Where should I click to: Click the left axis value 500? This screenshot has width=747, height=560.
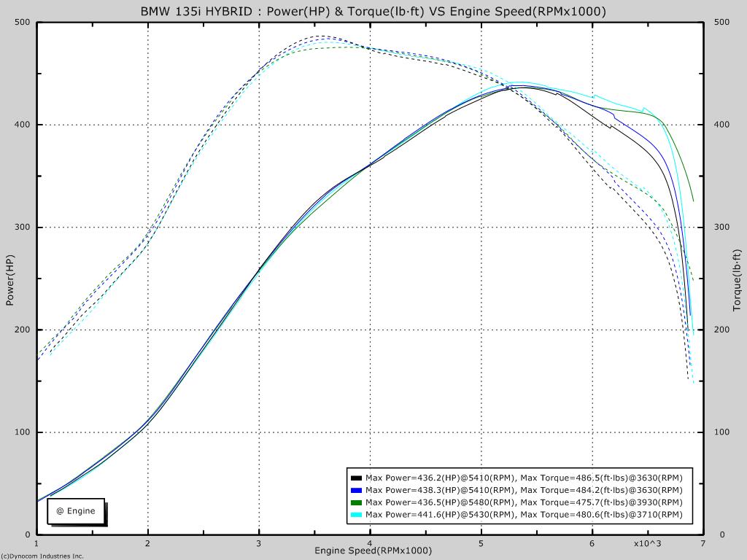pos(23,22)
